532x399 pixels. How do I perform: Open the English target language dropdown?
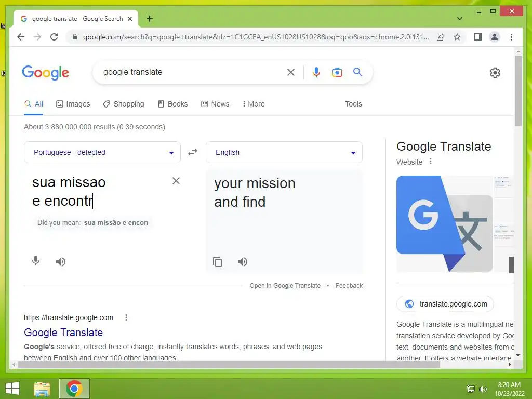pyautogui.click(x=284, y=152)
